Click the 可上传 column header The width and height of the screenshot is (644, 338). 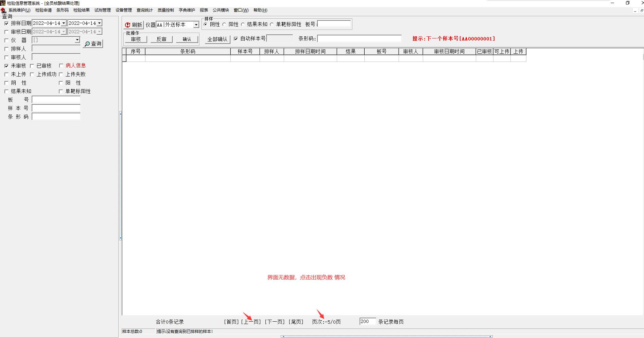tap(502, 52)
